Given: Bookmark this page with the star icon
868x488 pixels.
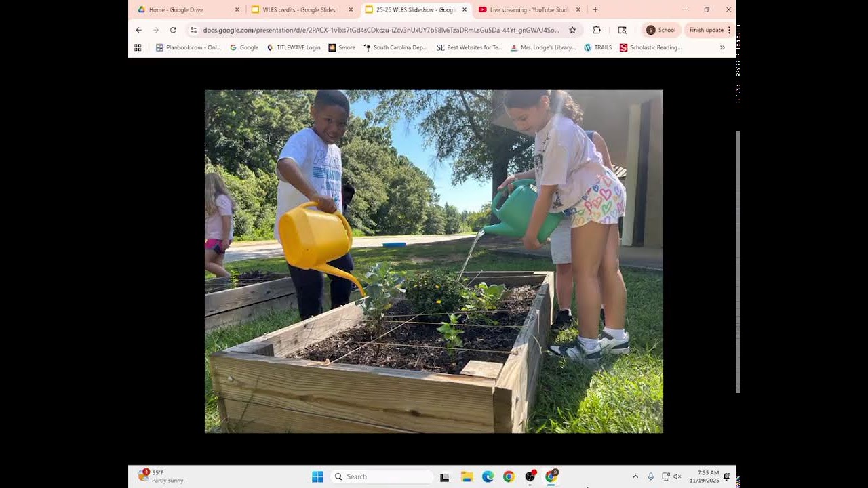Looking at the screenshot, I should coord(572,30).
